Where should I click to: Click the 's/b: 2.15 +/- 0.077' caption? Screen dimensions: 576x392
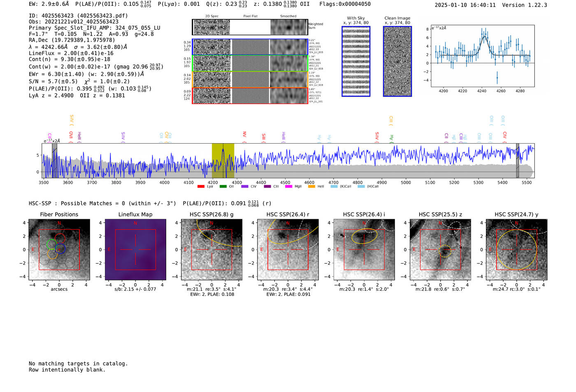(x=135, y=289)
